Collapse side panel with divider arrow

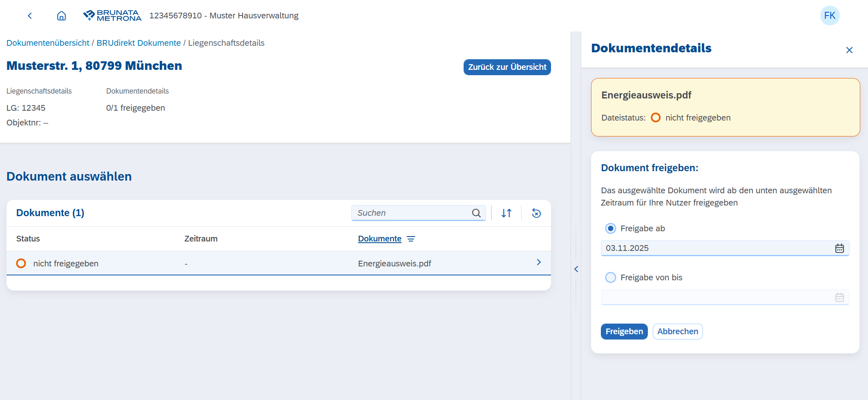tap(576, 269)
